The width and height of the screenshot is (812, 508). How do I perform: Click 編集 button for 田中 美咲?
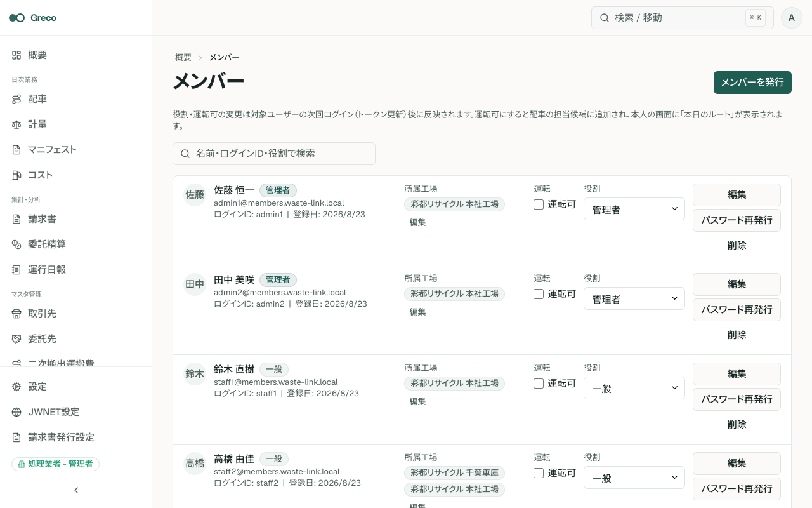click(737, 284)
